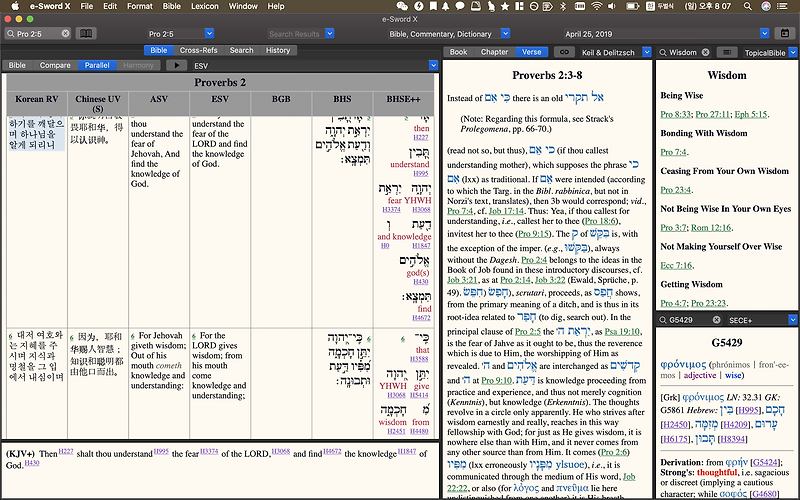This screenshot has width=800, height=500.
Task: Click the open book icon in toolbar
Action: point(86,33)
